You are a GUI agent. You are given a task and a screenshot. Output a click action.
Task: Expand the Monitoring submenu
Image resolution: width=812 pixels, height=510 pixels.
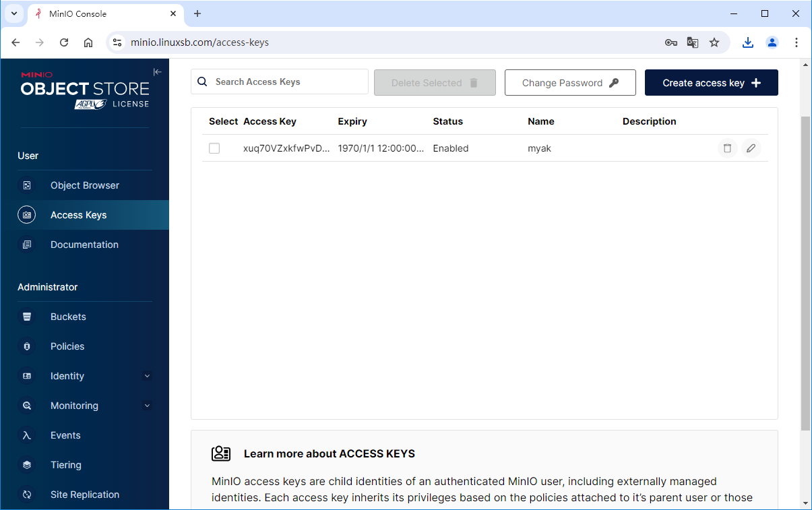click(x=147, y=406)
